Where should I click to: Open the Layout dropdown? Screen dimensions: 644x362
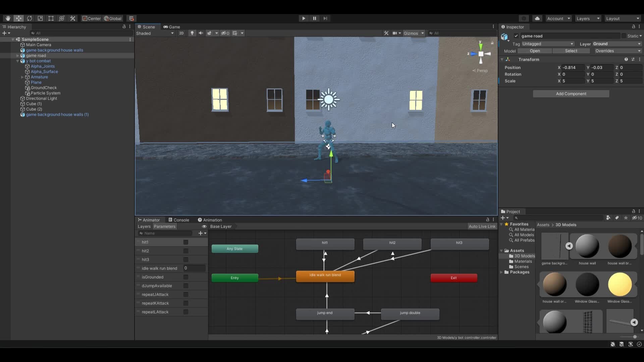(x=622, y=18)
